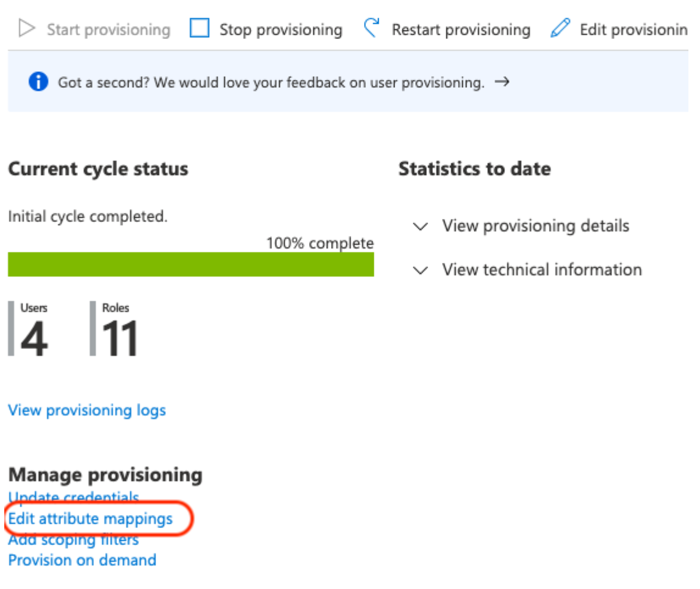Click the feedback banner arrow icon
The image size is (700, 589).
point(502,82)
